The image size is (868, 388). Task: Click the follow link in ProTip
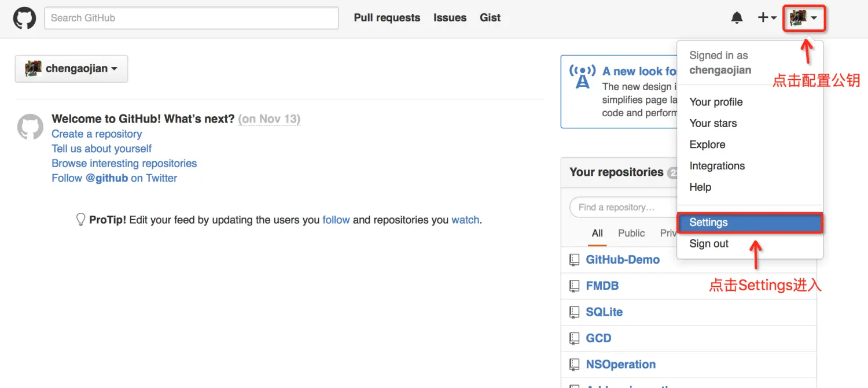click(x=336, y=220)
